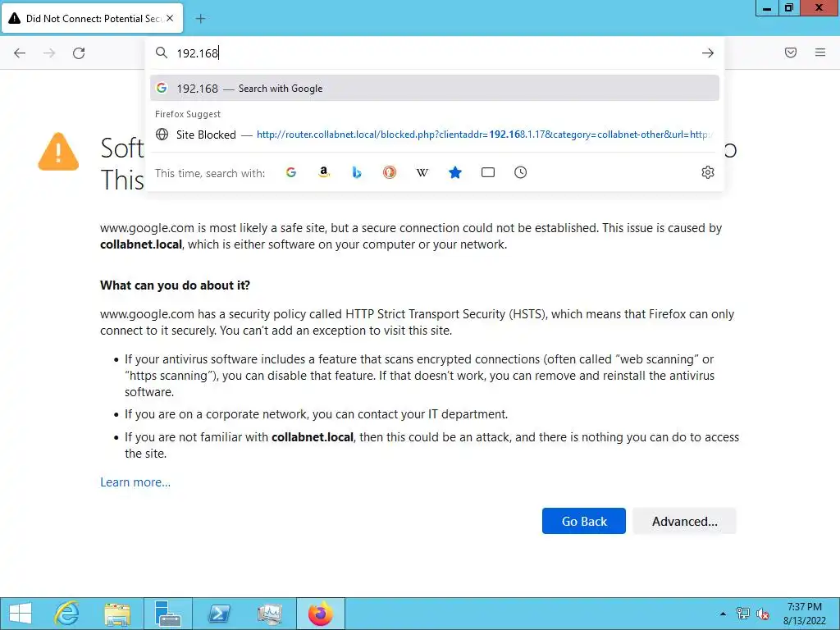Search in open Tabs icon
The image size is (840, 630).
point(488,172)
